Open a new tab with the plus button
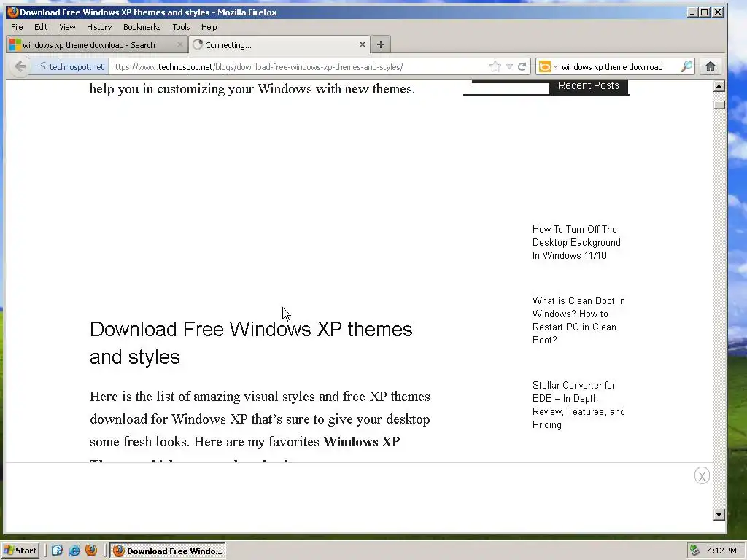Screen dimensions: 747x560 [x=381, y=44]
